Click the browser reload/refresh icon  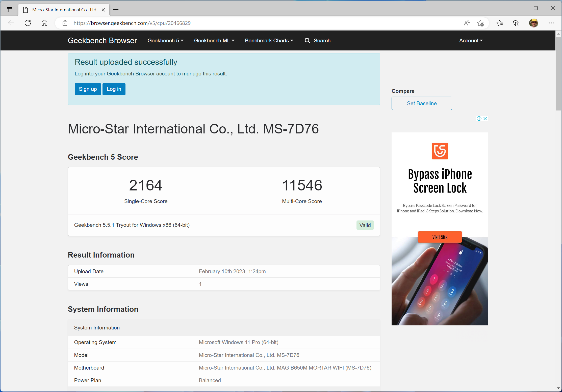click(x=27, y=23)
